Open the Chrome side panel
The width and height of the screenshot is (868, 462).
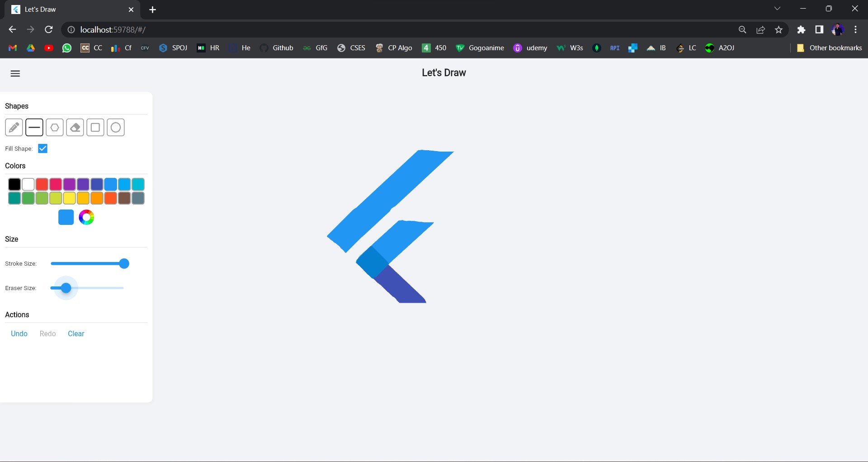click(x=819, y=30)
